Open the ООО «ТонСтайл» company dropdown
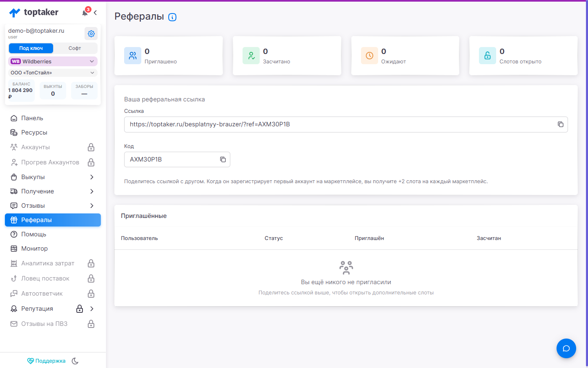The width and height of the screenshot is (588, 368). coord(53,73)
